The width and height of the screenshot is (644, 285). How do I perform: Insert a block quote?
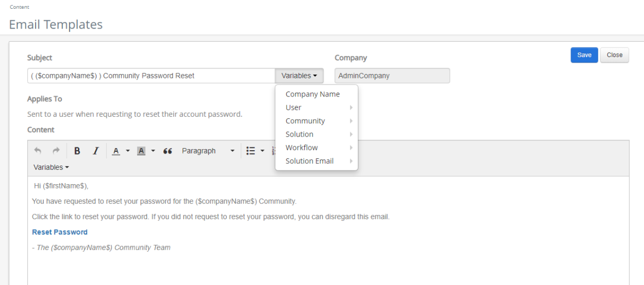click(168, 151)
